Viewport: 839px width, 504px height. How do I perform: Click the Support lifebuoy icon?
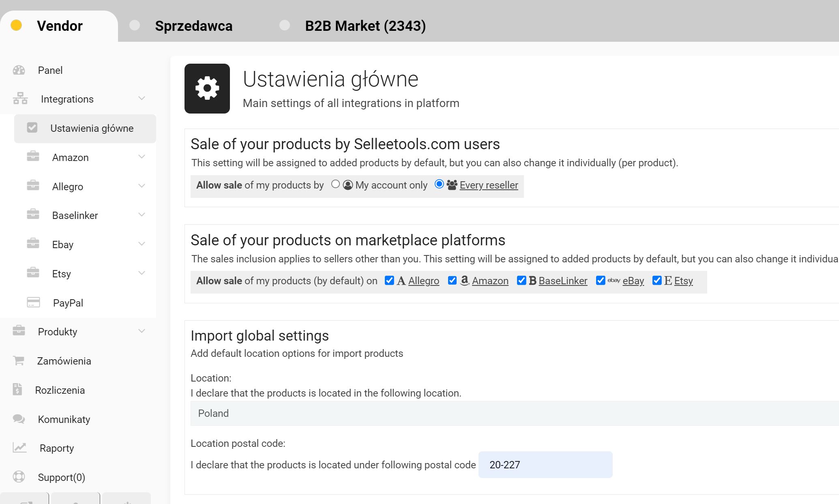[x=19, y=477]
